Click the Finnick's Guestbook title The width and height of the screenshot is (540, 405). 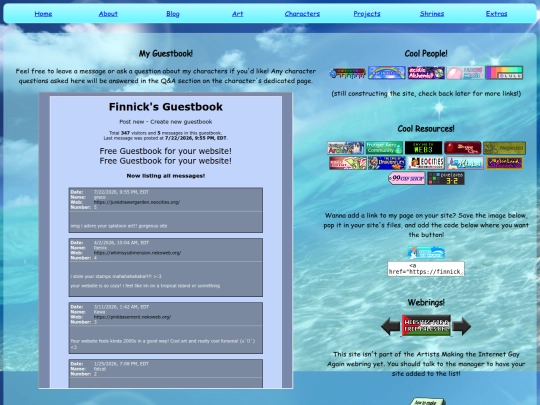(166, 107)
